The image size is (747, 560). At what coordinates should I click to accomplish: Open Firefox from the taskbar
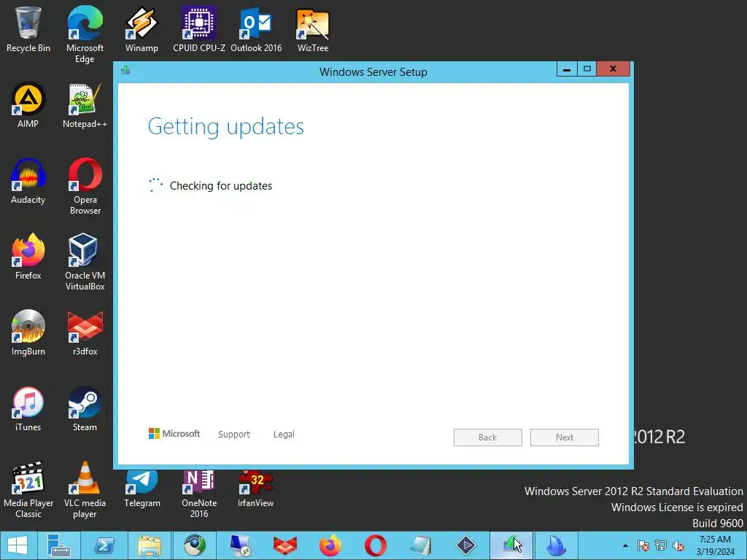coord(330,545)
